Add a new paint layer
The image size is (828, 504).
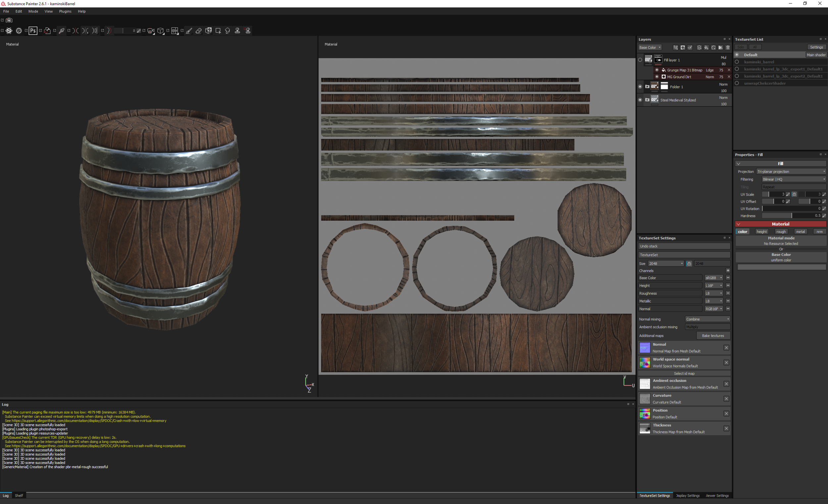tap(699, 47)
